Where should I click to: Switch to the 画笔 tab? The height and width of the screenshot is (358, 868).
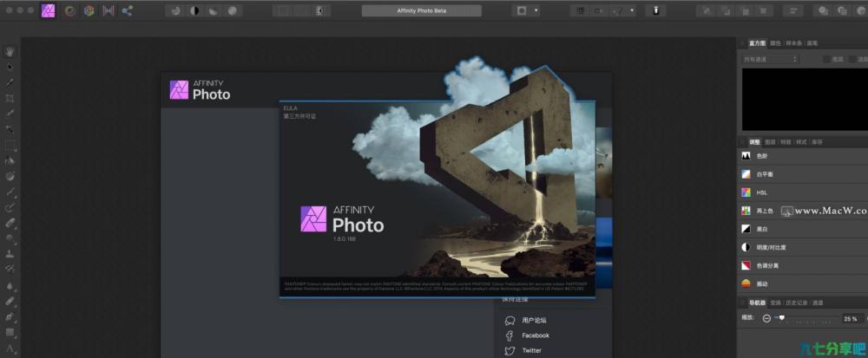click(812, 43)
